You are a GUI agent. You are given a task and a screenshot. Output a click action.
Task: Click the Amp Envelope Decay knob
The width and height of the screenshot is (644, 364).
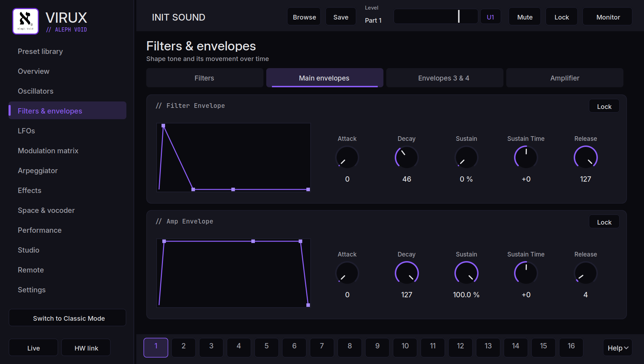click(407, 273)
